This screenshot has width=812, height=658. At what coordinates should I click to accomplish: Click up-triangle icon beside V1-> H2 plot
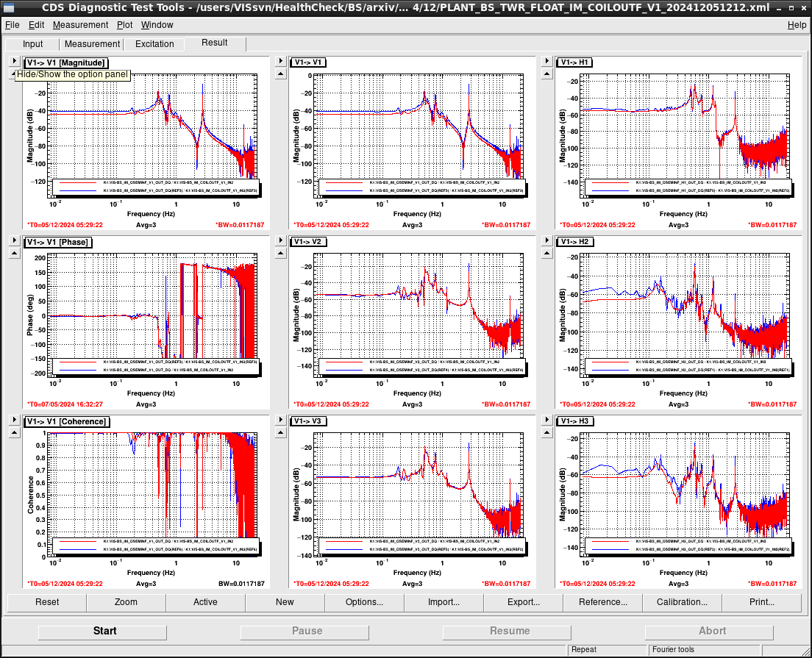[547, 253]
